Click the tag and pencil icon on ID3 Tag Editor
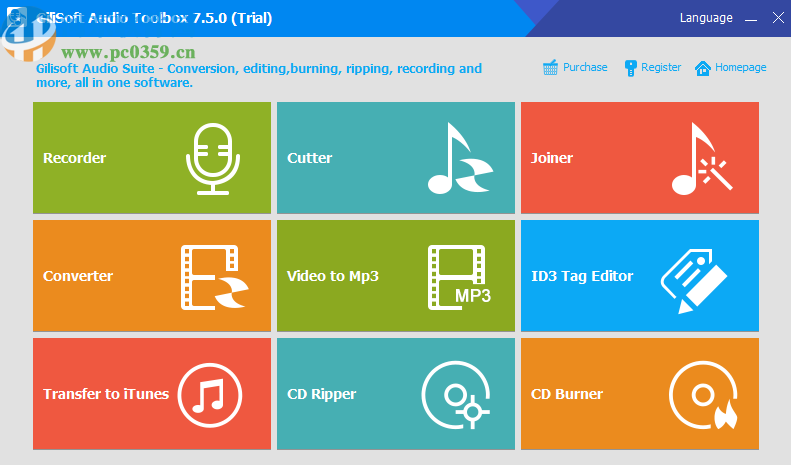791x465 pixels. click(694, 281)
